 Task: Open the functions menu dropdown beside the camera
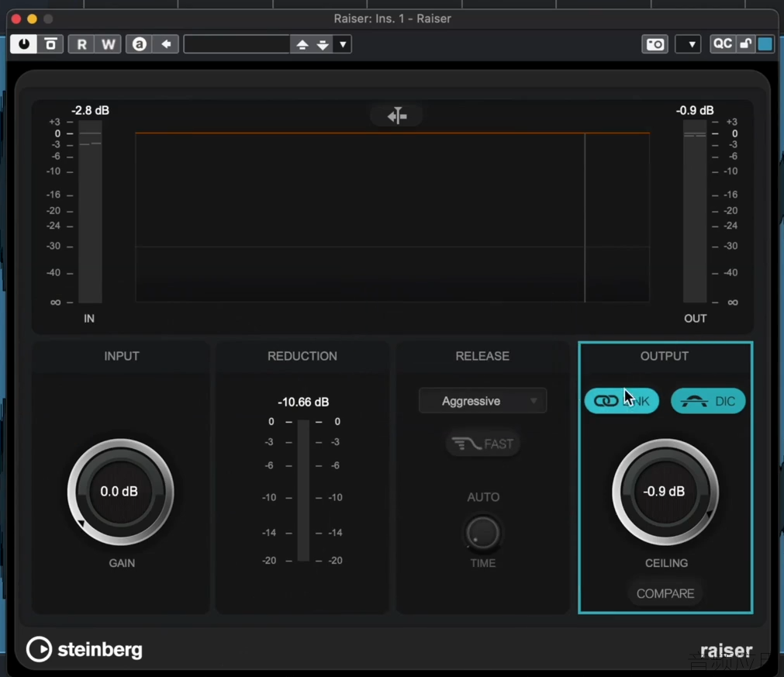point(688,44)
